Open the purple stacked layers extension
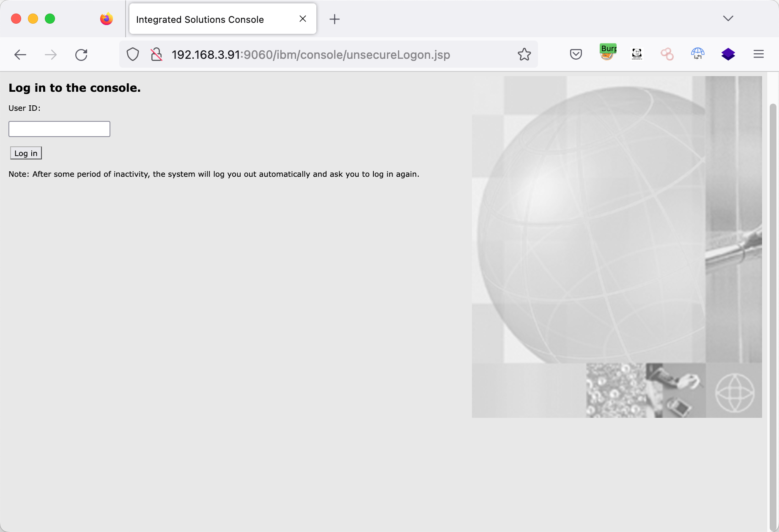 tap(728, 54)
